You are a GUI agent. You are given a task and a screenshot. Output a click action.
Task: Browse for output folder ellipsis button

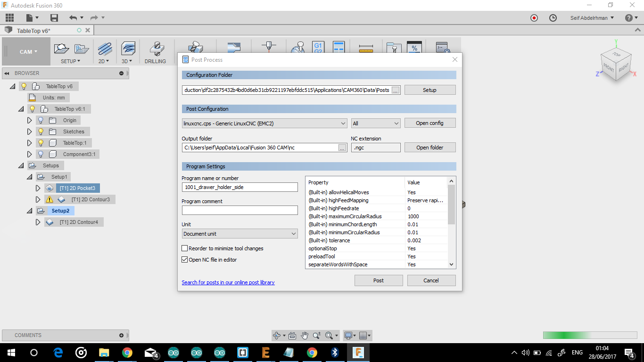[343, 148]
